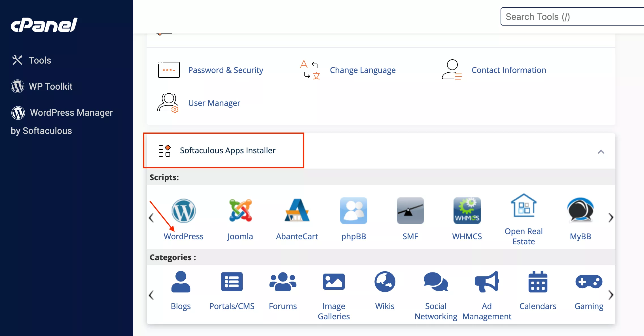
Task: Open the Ad Management link
Action: click(x=487, y=311)
